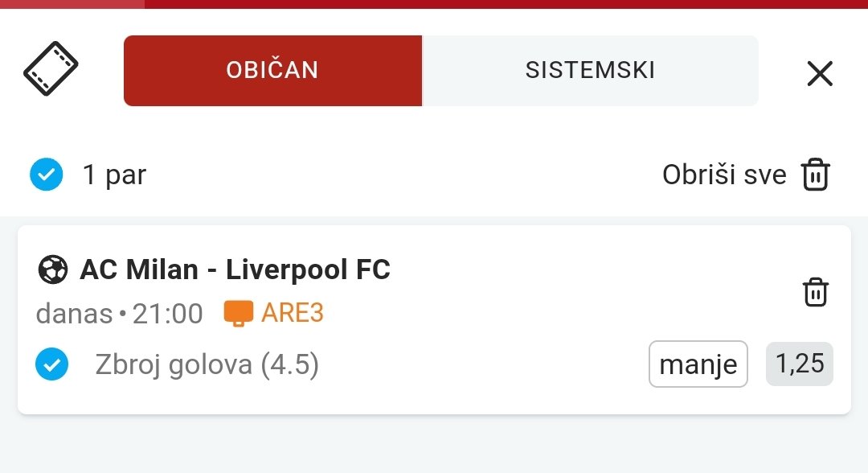Click the 'Zbroj golova (4.5)' market label
The width and height of the screenshot is (868, 473).
click(207, 364)
